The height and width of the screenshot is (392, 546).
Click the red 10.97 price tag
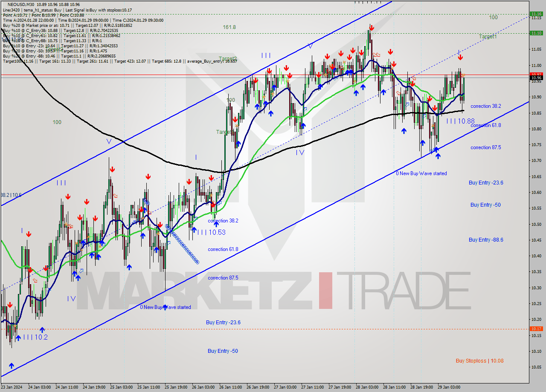pos(536,74)
